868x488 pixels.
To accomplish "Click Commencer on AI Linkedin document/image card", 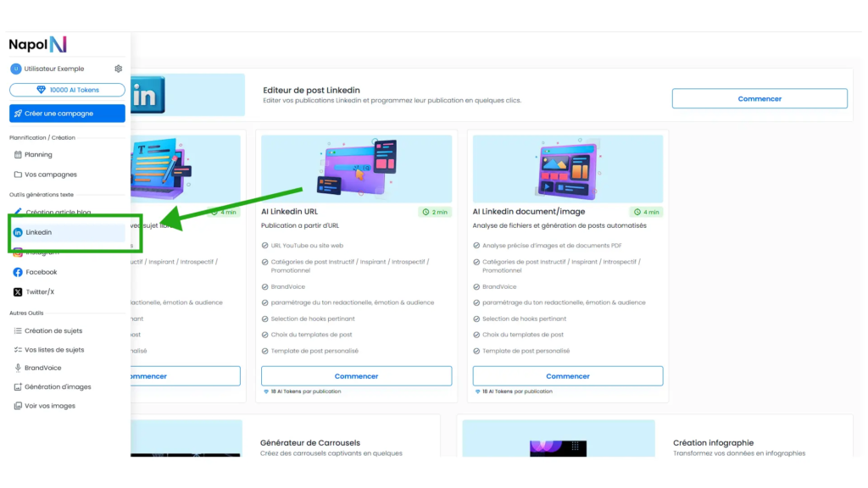I will 568,376.
